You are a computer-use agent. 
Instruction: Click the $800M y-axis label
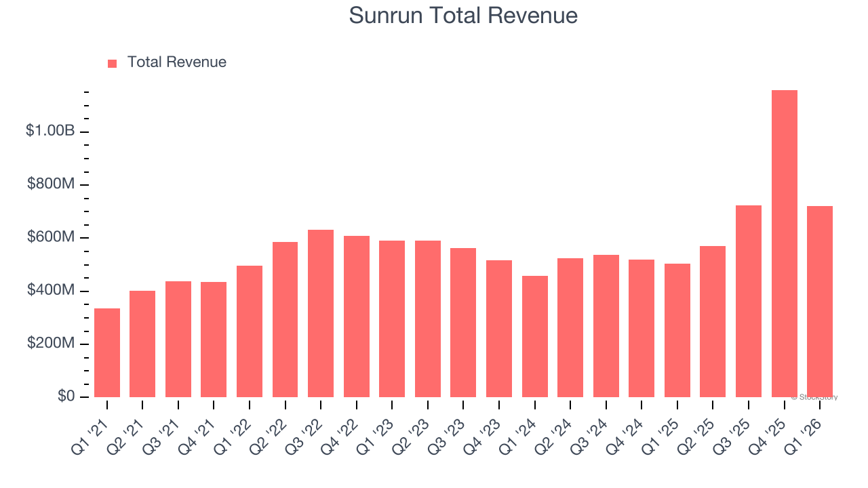[x=51, y=184]
